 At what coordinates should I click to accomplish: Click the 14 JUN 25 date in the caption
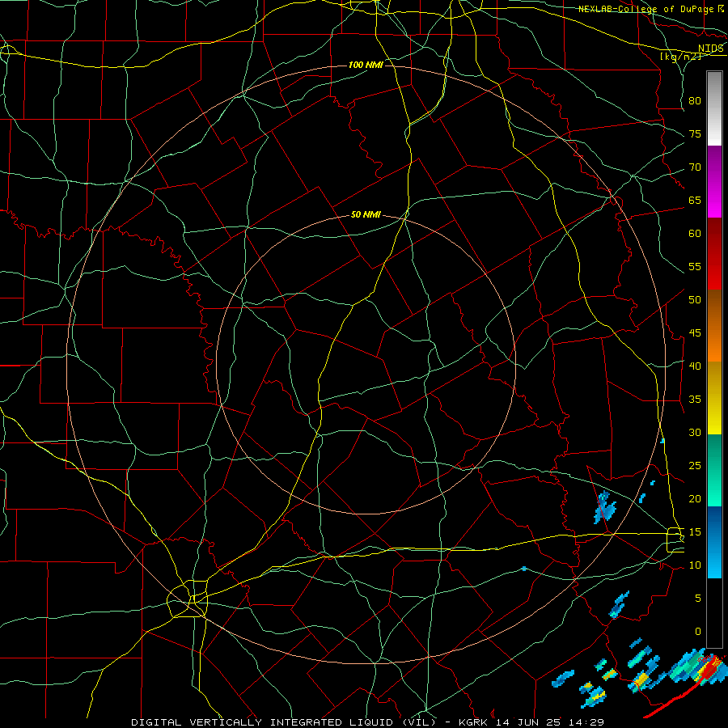tap(530, 722)
